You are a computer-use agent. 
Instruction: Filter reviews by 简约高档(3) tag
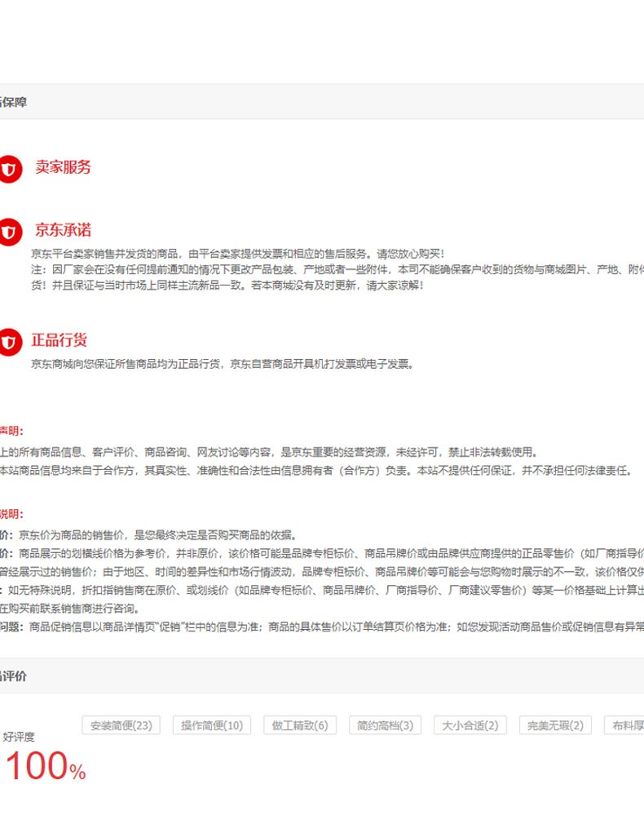[x=385, y=725]
